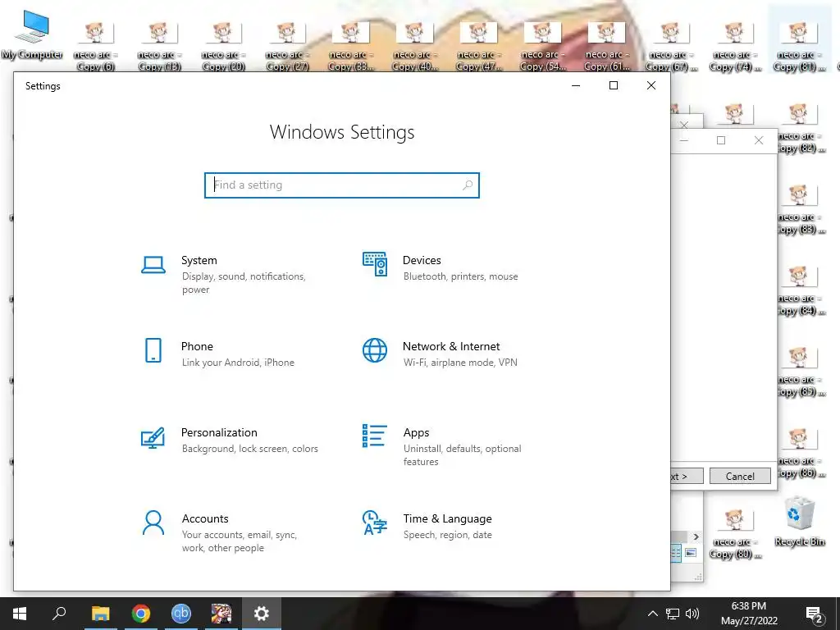Minimize the Settings window
The height and width of the screenshot is (630, 840).
coord(576,85)
